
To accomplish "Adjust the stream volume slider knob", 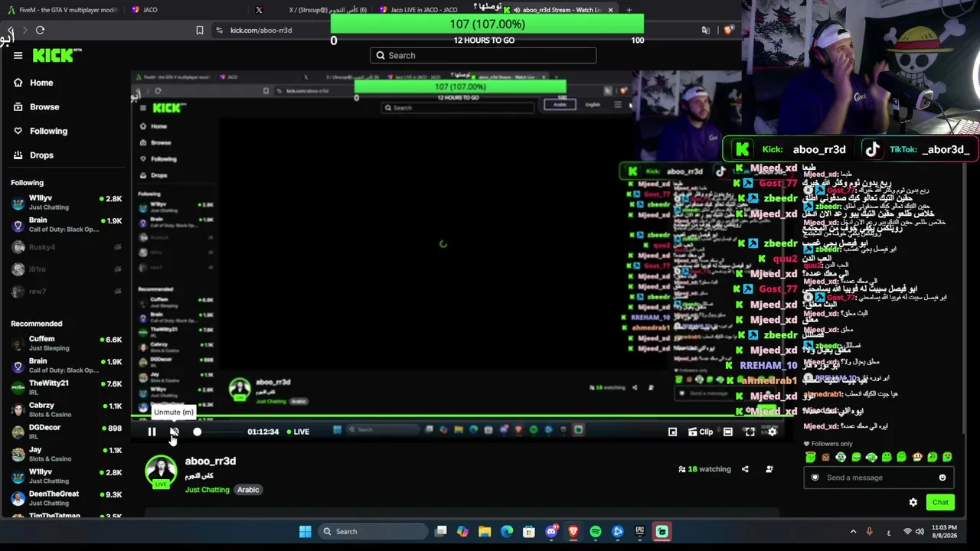I will coord(197,432).
